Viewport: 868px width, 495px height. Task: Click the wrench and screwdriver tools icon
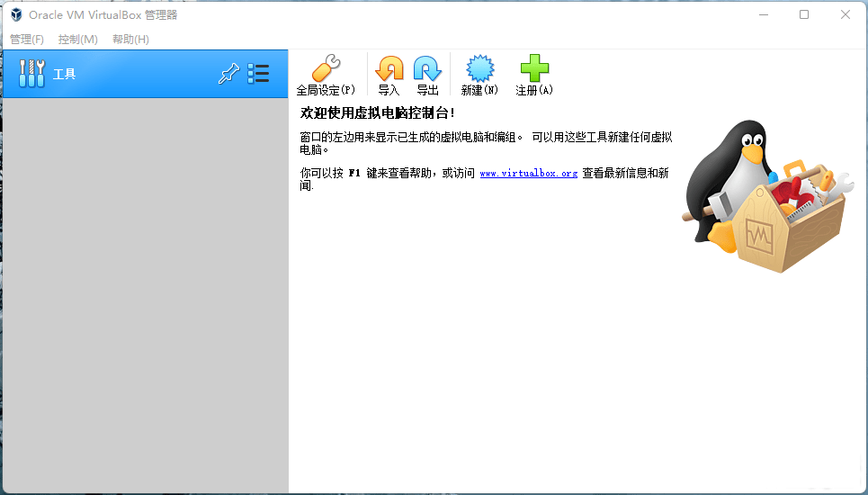tap(31, 74)
